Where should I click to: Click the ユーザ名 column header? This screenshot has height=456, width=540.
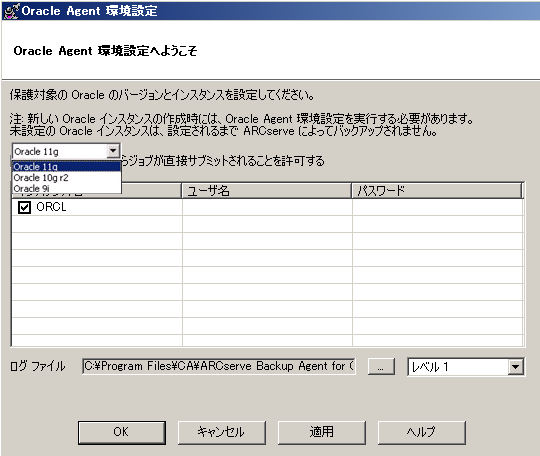(x=267, y=191)
